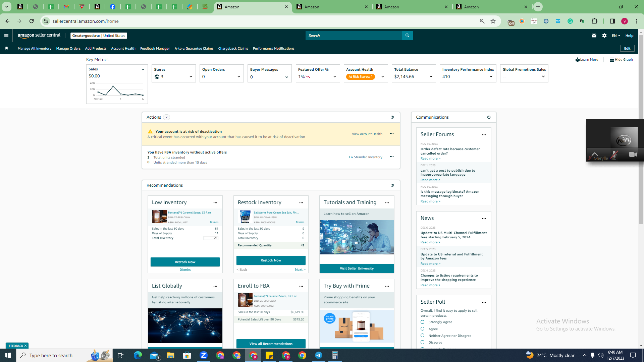Close the FEEDBACK tab widget
The width and height of the screenshot is (644, 362).
[x=25, y=346]
